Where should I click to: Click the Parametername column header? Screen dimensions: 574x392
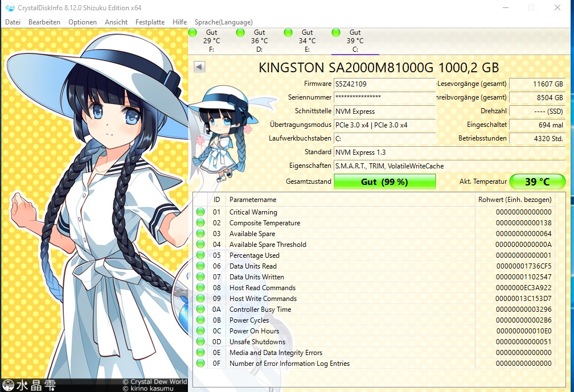(x=350, y=199)
